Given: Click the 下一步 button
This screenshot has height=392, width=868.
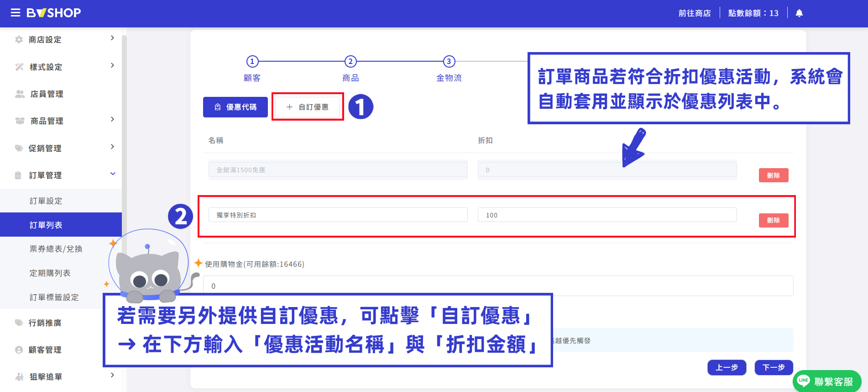Looking at the screenshot, I should (x=774, y=367).
